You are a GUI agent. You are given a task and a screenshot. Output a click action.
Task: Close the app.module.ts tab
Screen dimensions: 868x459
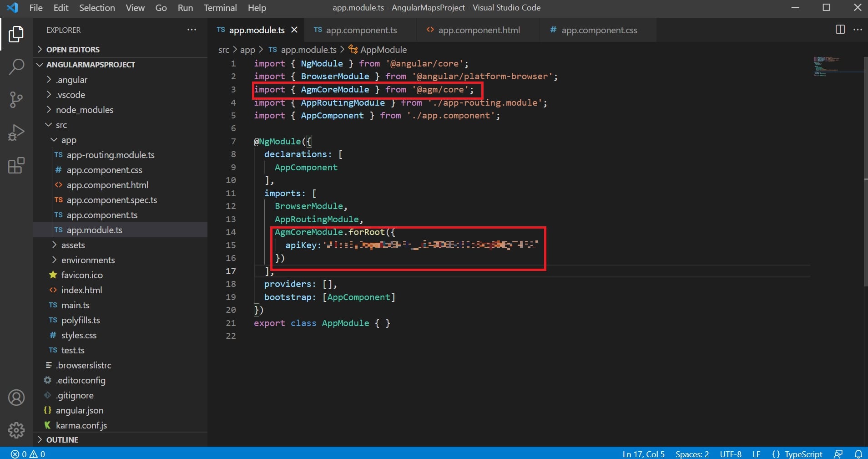(294, 30)
